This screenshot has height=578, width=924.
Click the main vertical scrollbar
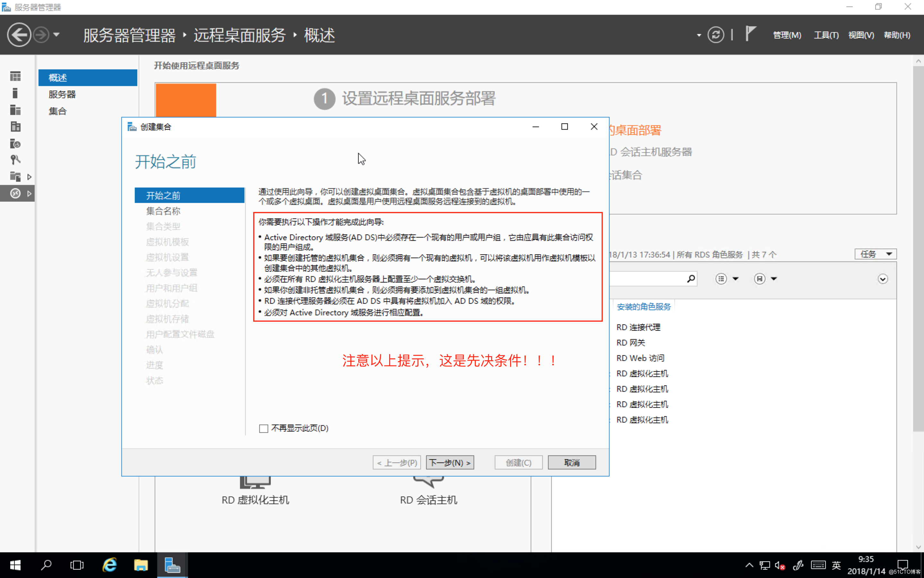[918, 249]
